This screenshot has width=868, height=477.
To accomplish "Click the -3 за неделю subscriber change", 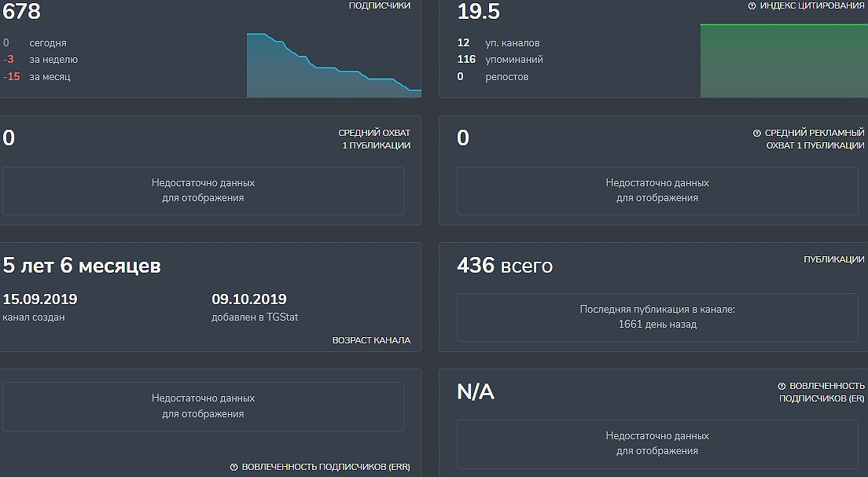I will [40, 60].
